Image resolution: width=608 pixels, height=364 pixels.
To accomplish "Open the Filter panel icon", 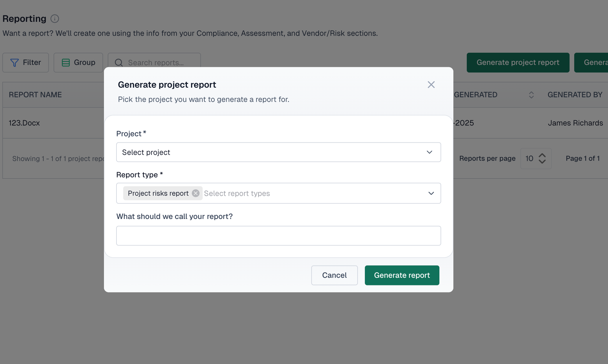I will [x=14, y=62].
